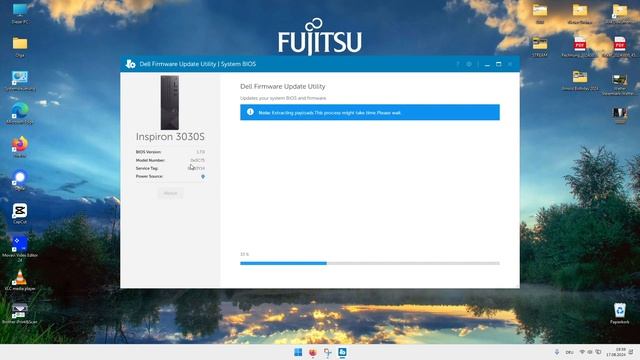
Task: Open the notification bell in taskbar
Action: (631, 352)
